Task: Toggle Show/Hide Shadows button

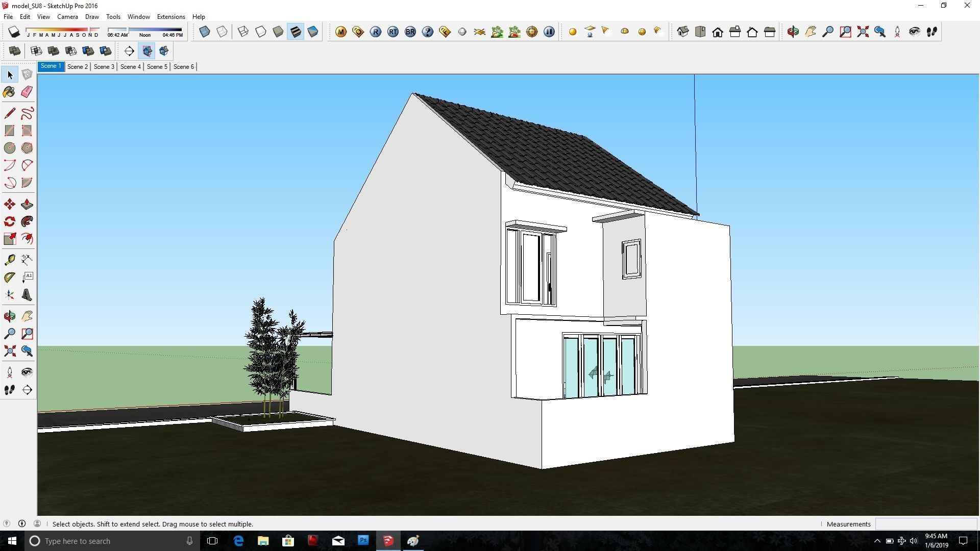Action: tap(14, 32)
